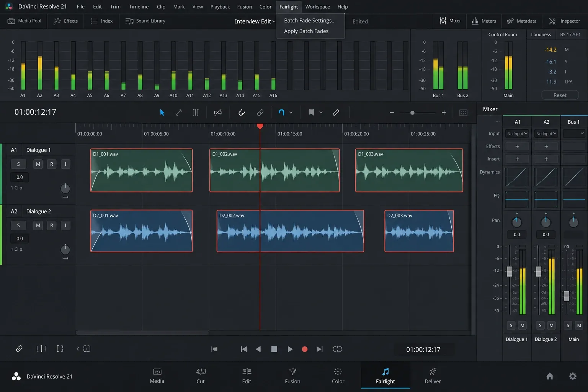Image resolution: width=588 pixels, height=392 pixels.
Task: Open the Deliver page
Action: point(433,376)
